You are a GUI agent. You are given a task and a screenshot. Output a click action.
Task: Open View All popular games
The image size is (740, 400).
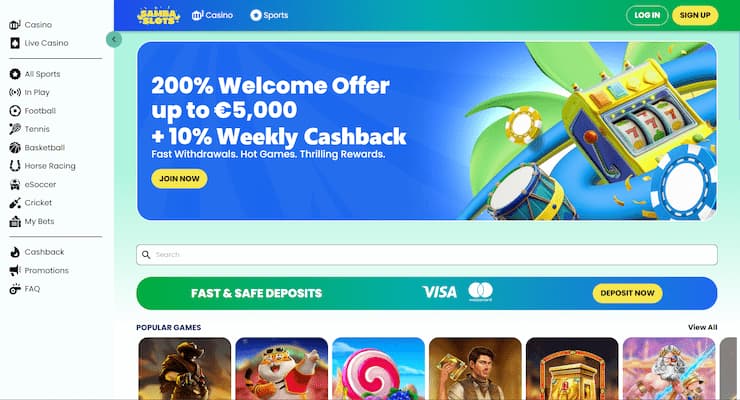tap(702, 327)
